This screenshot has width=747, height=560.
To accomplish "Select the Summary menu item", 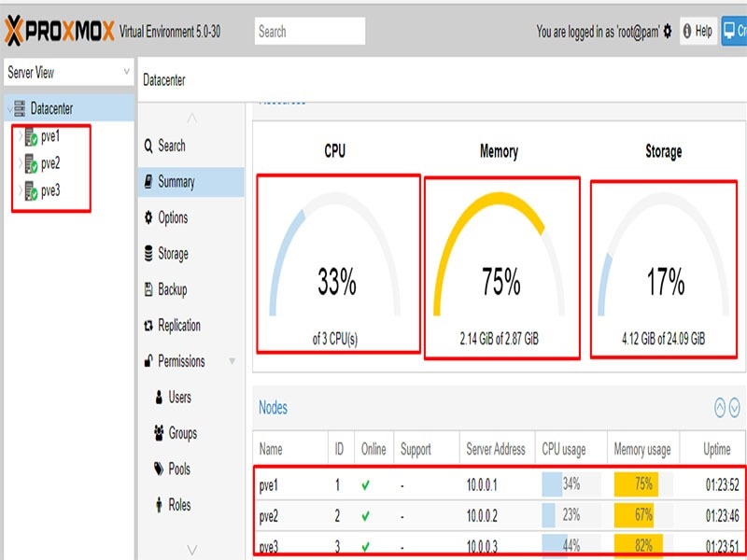I will (191, 182).
